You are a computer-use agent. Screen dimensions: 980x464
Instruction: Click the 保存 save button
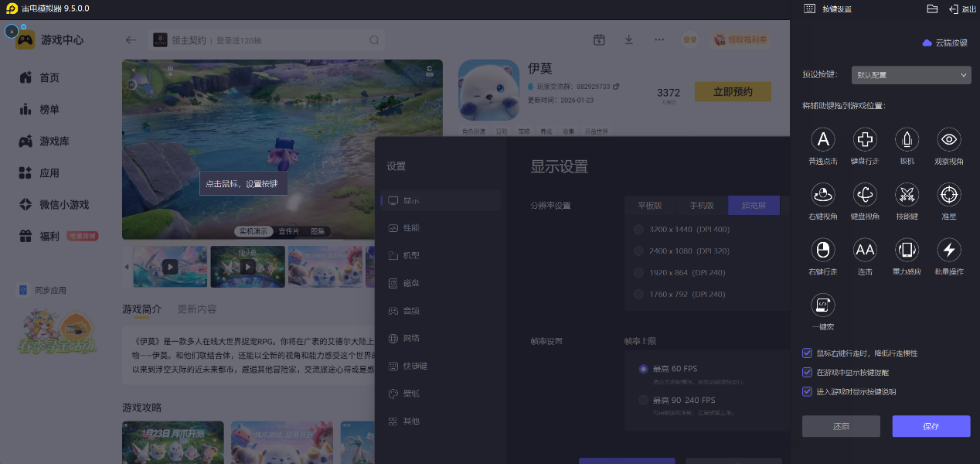pos(931,426)
